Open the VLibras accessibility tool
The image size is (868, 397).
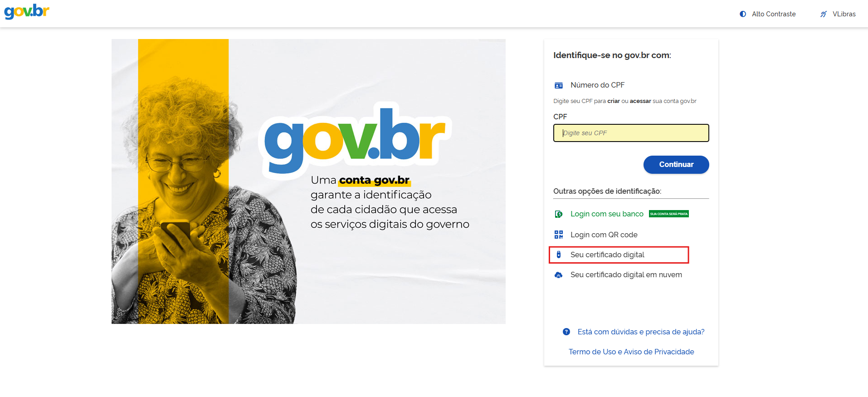click(838, 14)
